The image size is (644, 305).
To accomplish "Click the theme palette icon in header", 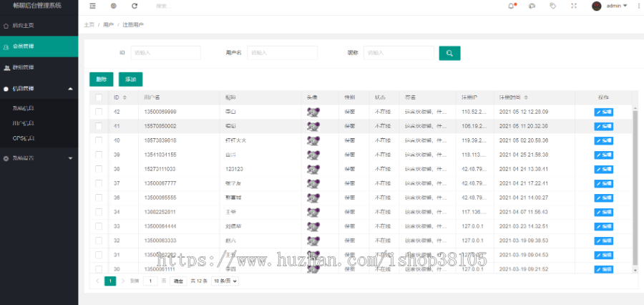I will click(532, 6).
